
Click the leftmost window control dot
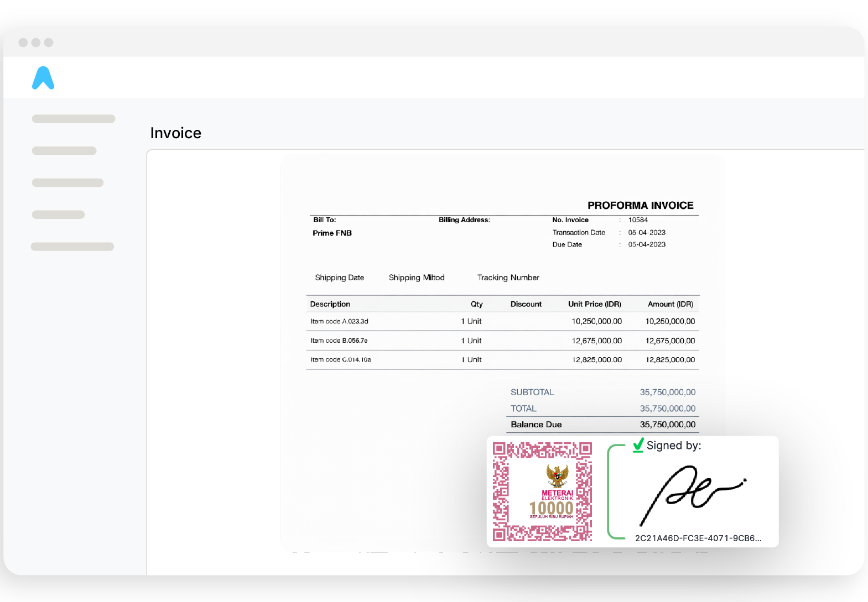[x=23, y=43]
